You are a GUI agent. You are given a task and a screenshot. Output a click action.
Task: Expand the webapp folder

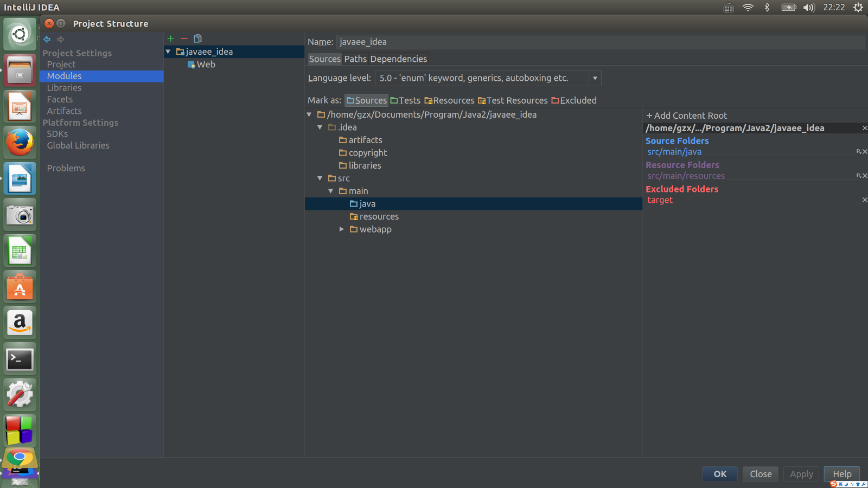pos(342,229)
